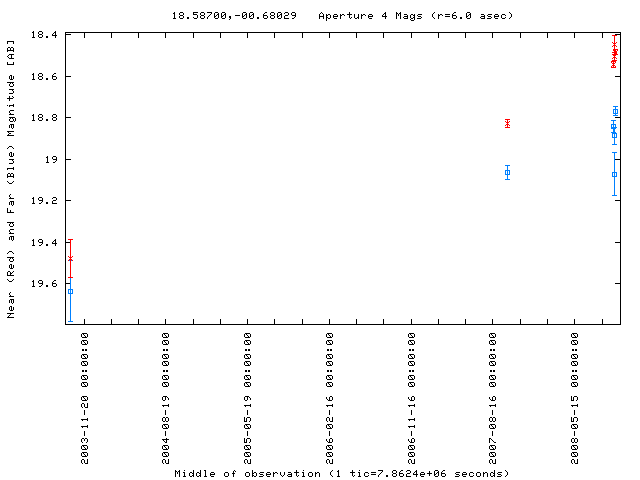The image size is (640, 480).
Task: Click the date label '2004-08-19 00:00:00'
Action: [x=165, y=398]
